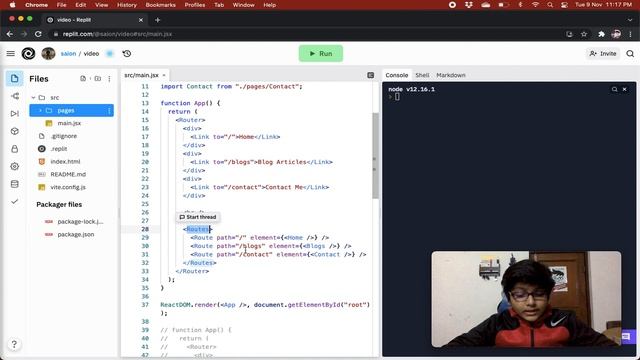Screen dimensions: 640x360
Task: Open macOS Spotlight search
Action: [550, 5]
